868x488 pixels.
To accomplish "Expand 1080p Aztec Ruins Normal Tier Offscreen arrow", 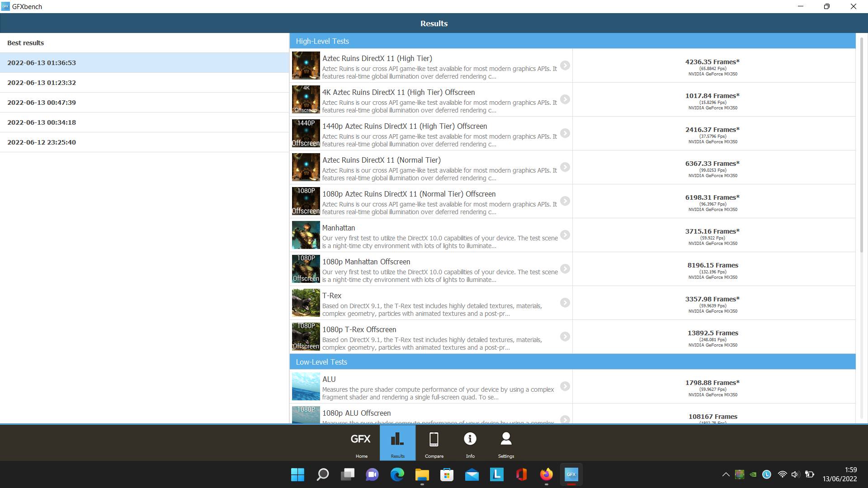I will click(565, 201).
